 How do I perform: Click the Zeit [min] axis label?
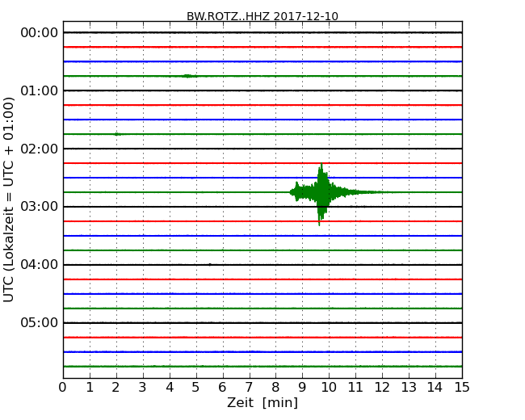[262, 402]
